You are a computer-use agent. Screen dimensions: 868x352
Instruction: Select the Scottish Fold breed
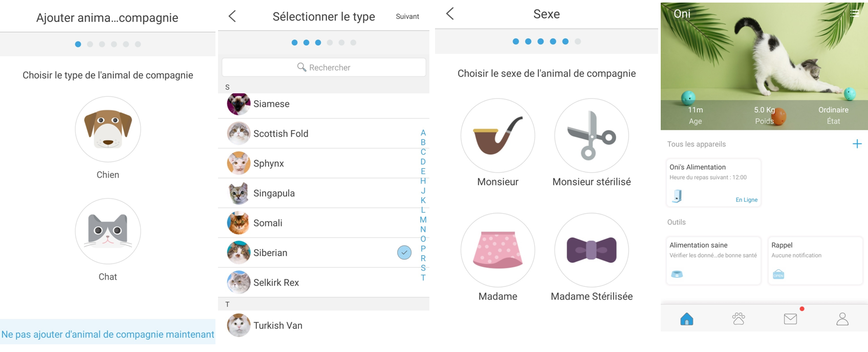pyautogui.click(x=323, y=134)
